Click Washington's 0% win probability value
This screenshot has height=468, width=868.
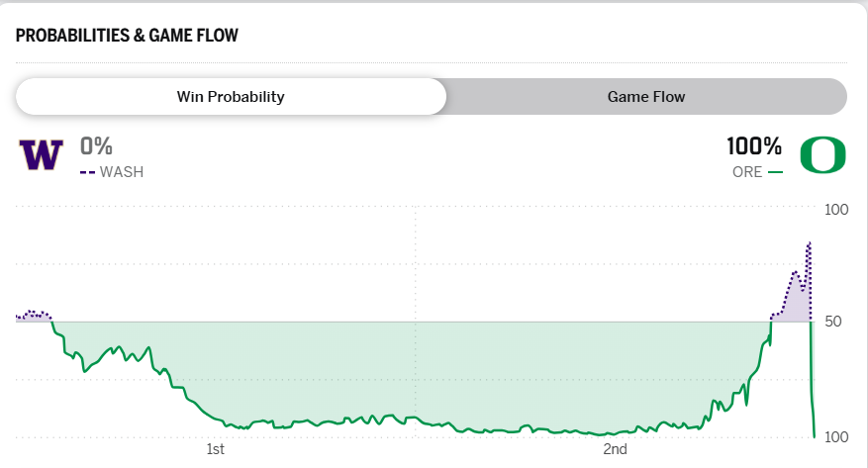(97, 146)
